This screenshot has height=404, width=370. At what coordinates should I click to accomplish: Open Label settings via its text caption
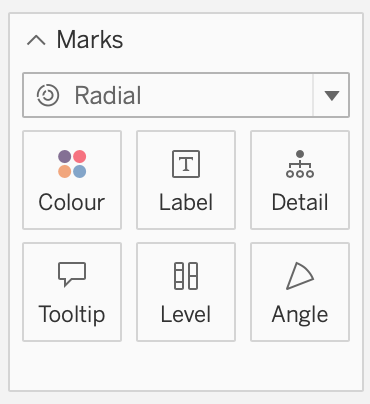(186, 202)
